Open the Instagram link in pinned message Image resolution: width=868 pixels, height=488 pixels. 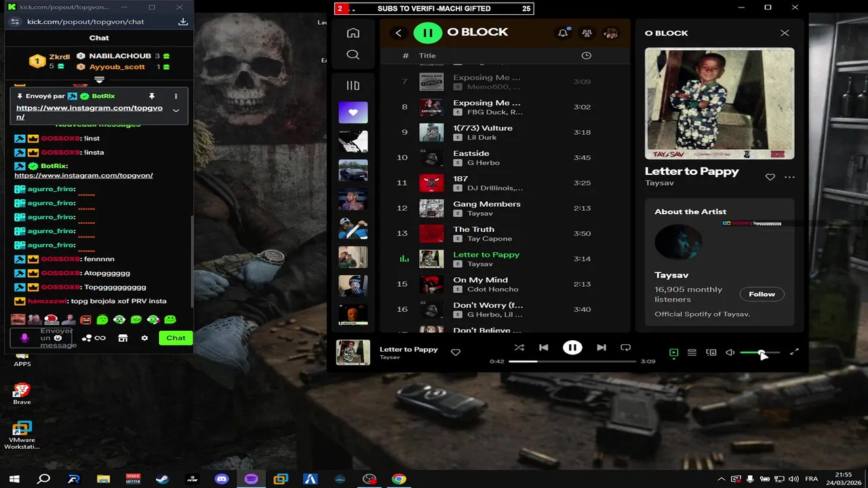tap(90, 113)
